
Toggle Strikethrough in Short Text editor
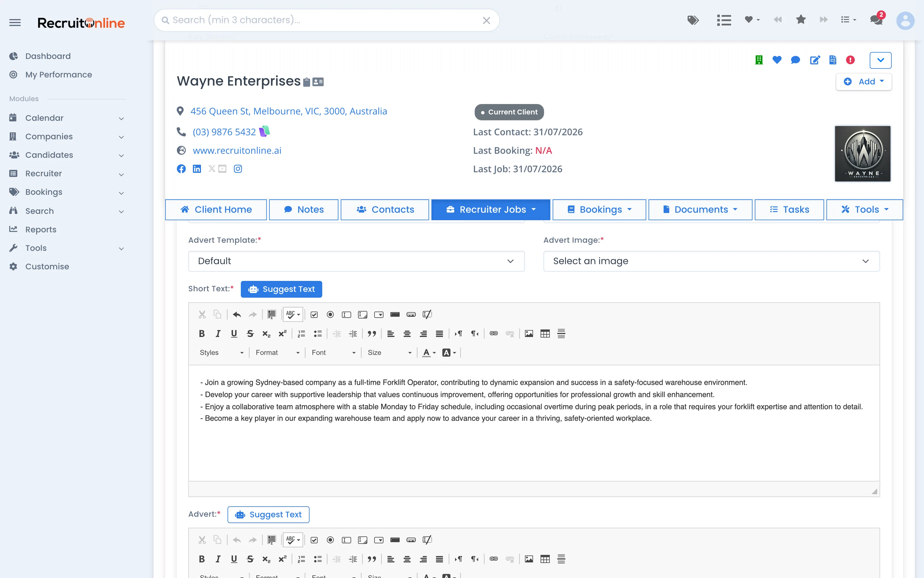[x=250, y=334]
